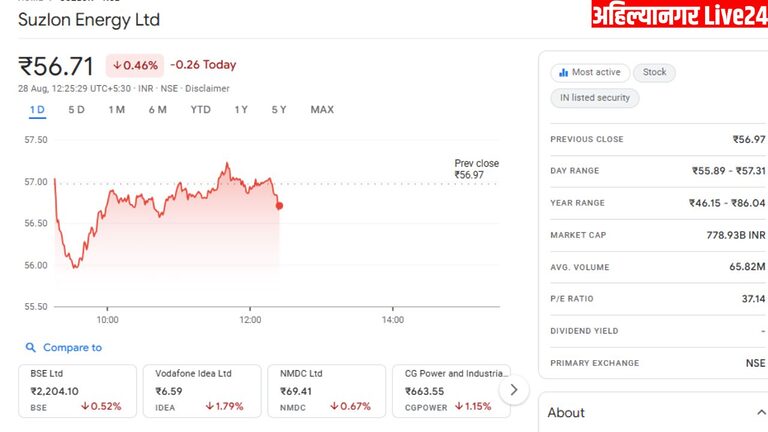Click the Ahilyanagar Live24 logo
The image size is (768, 432).
coord(678,17)
